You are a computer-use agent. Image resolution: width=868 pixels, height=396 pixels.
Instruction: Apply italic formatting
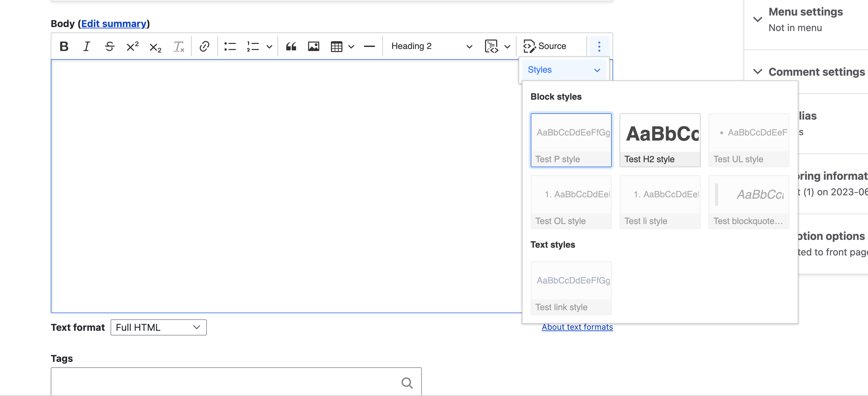coord(87,46)
